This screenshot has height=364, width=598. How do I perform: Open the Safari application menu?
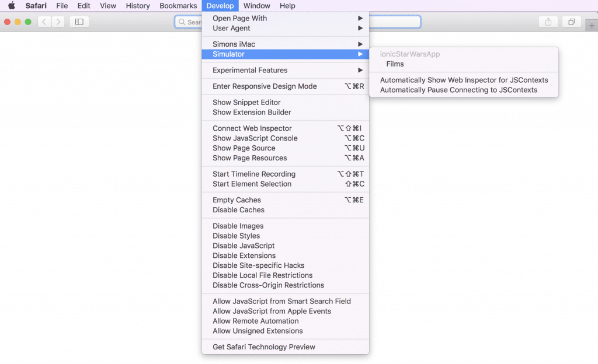[36, 6]
